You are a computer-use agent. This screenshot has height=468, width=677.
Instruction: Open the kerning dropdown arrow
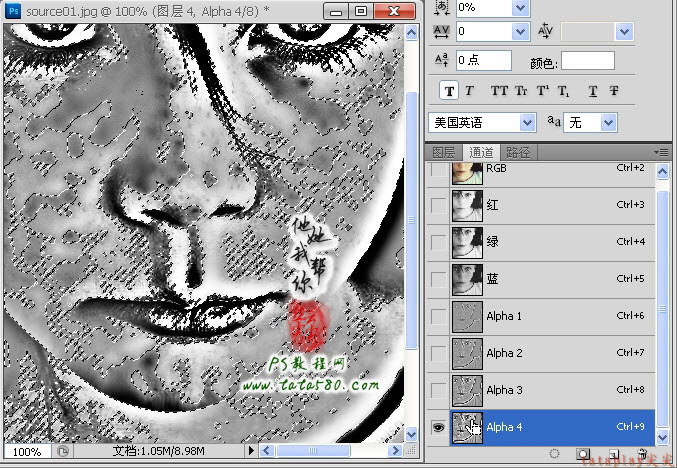[x=624, y=32]
